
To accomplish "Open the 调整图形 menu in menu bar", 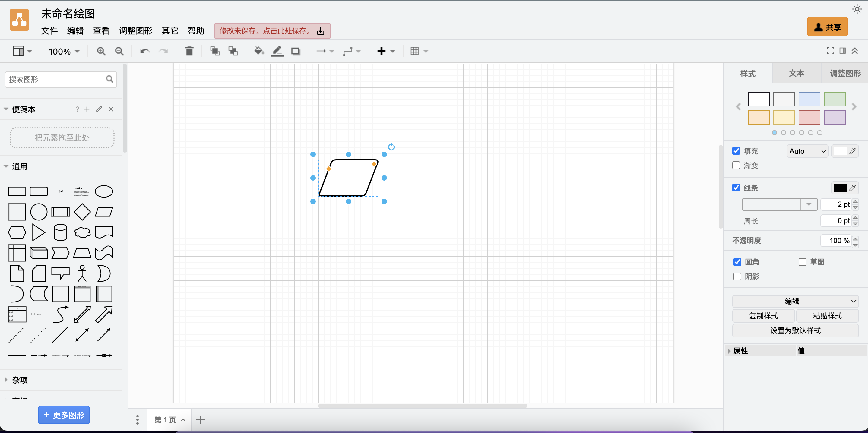I will coord(135,31).
